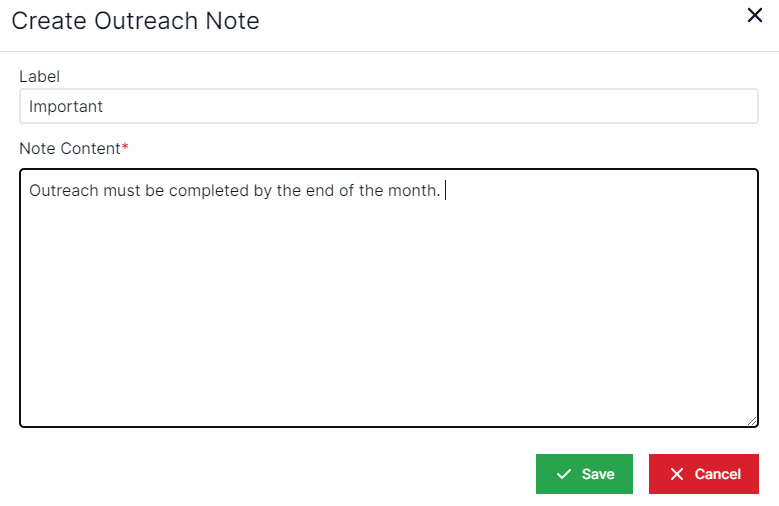Place cursor after "month." in note

442,190
